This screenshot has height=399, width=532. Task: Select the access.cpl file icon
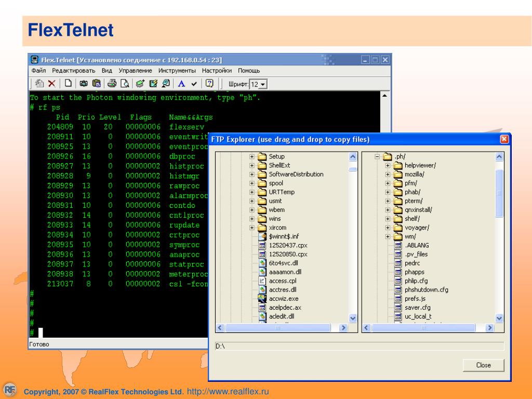[x=262, y=281]
